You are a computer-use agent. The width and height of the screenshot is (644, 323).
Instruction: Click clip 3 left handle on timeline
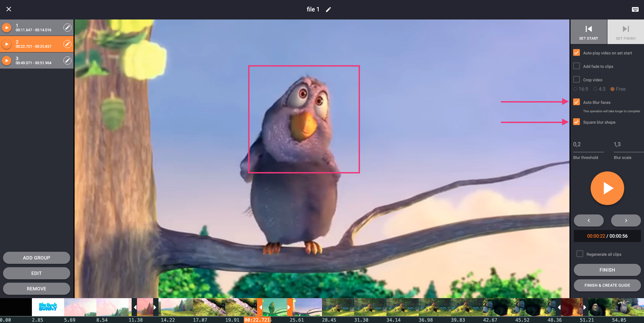[x=559, y=307]
